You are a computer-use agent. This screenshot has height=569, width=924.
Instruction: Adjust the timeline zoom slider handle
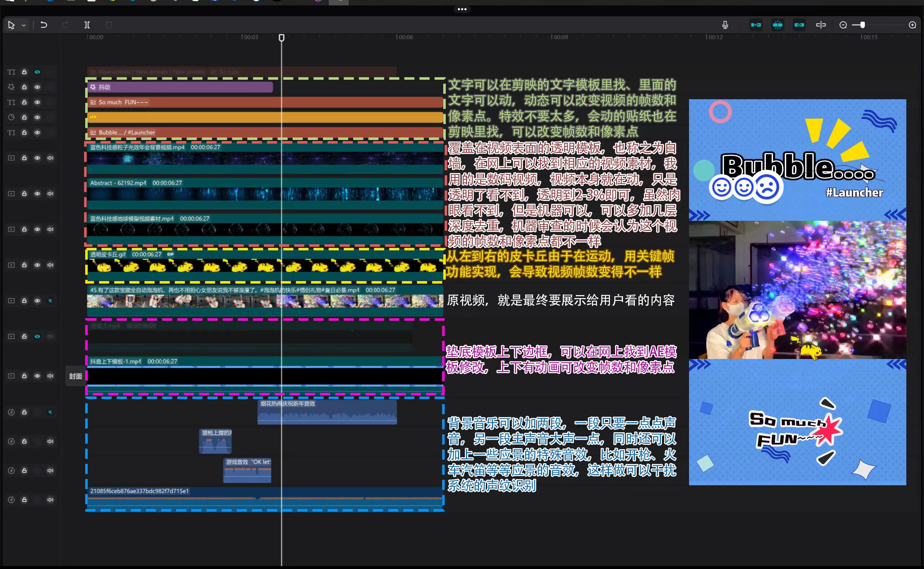pos(862,25)
